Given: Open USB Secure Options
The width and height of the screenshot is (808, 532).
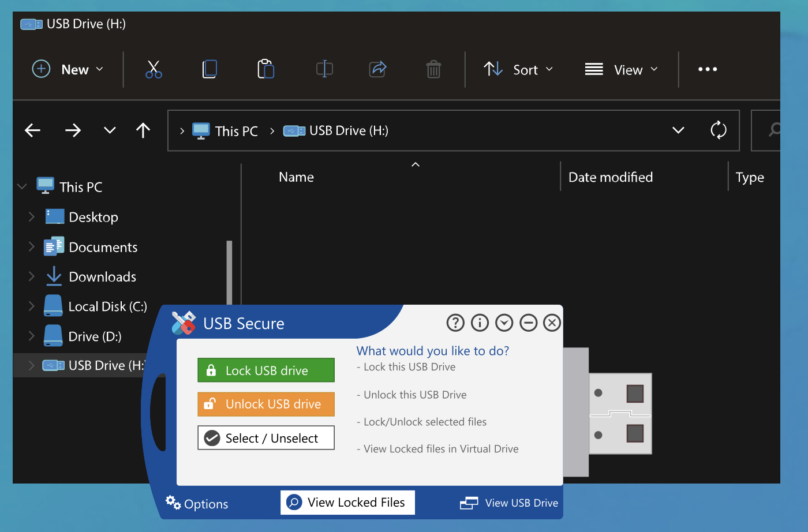Looking at the screenshot, I should click(197, 504).
